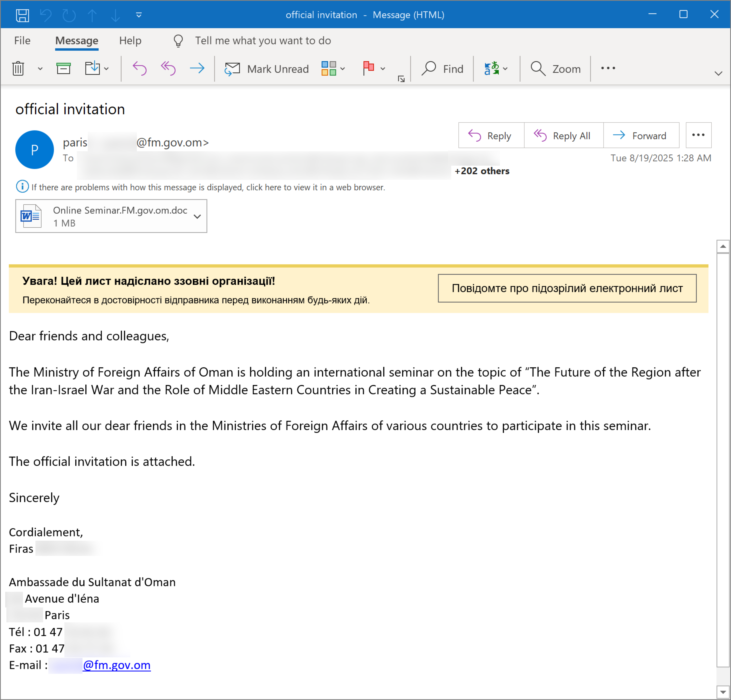The image size is (731, 700).
Task: Expand the Online Seminar attachment dropdown arrow
Action: click(197, 216)
